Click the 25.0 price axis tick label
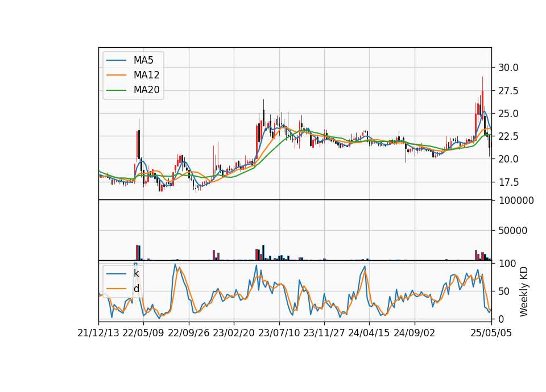Viewport: 546px width, 392px height. (508, 114)
